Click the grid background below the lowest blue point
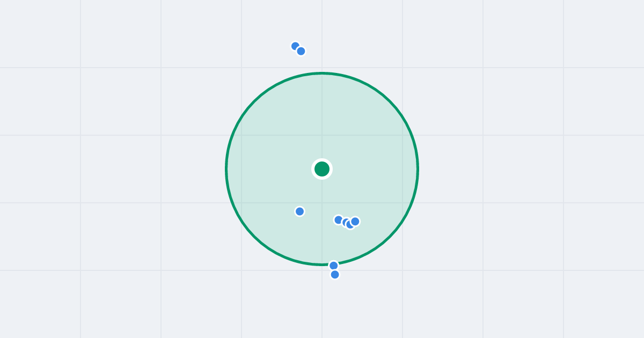 tap(335, 308)
